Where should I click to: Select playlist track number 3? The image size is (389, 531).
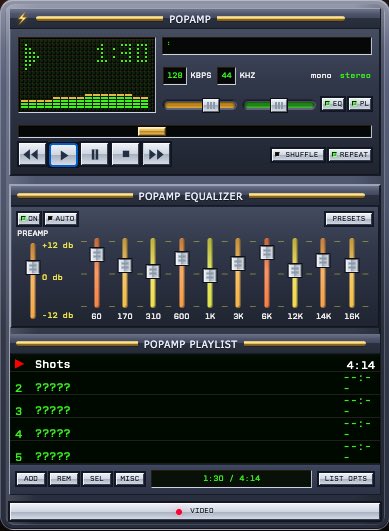(x=195, y=407)
